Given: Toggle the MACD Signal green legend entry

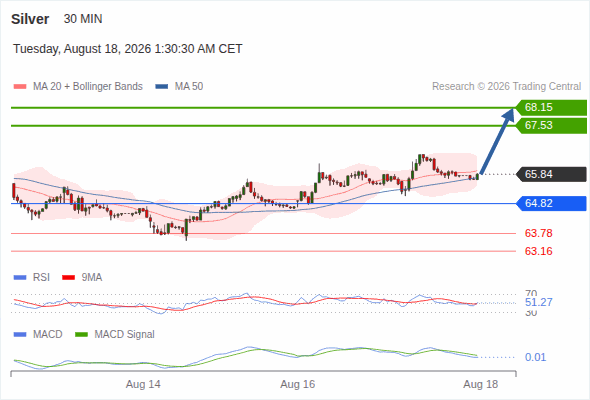Looking at the screenshot, I should pos(115,334).
